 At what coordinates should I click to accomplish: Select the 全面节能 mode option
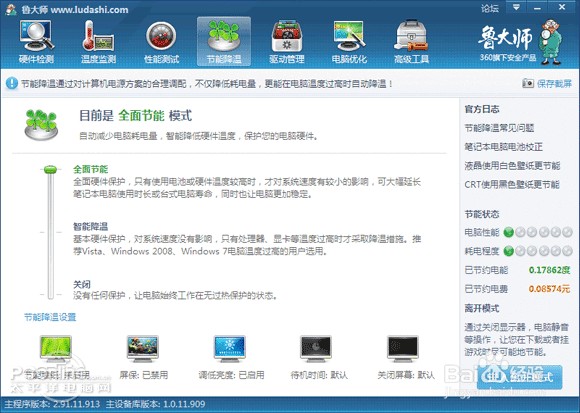[x=91, y=169]
